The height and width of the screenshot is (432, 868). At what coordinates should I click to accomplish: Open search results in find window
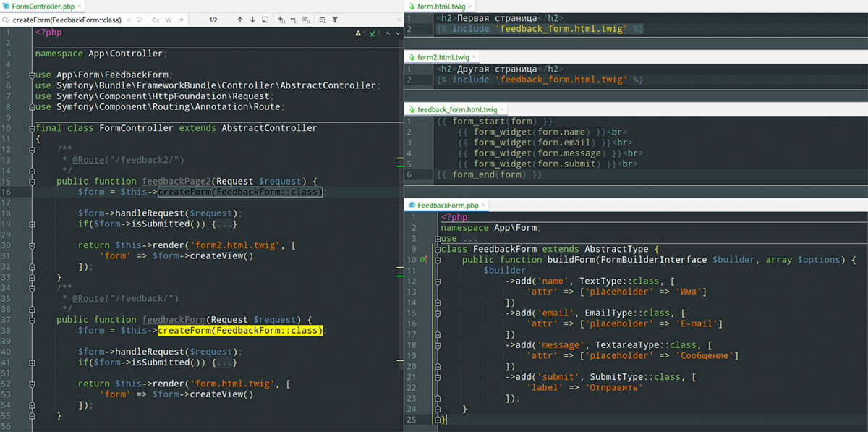[x=265, y=20]
